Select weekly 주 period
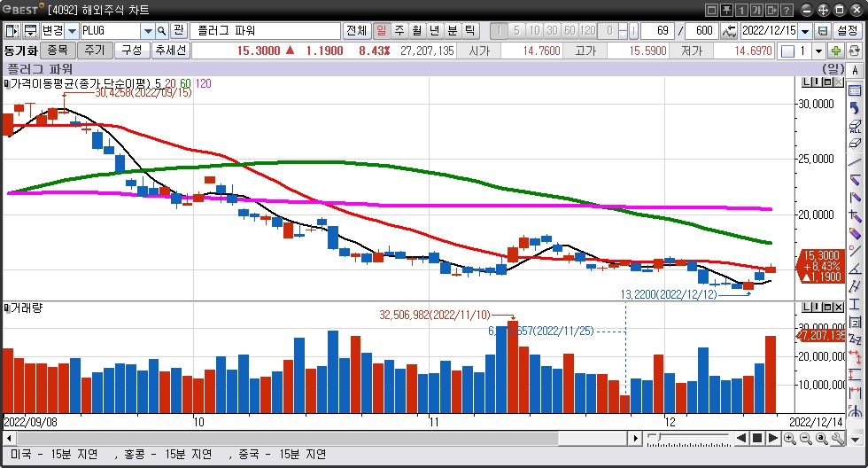Image resolution: width=868 pixels, height=468 pixels. (x=399, y=30)
